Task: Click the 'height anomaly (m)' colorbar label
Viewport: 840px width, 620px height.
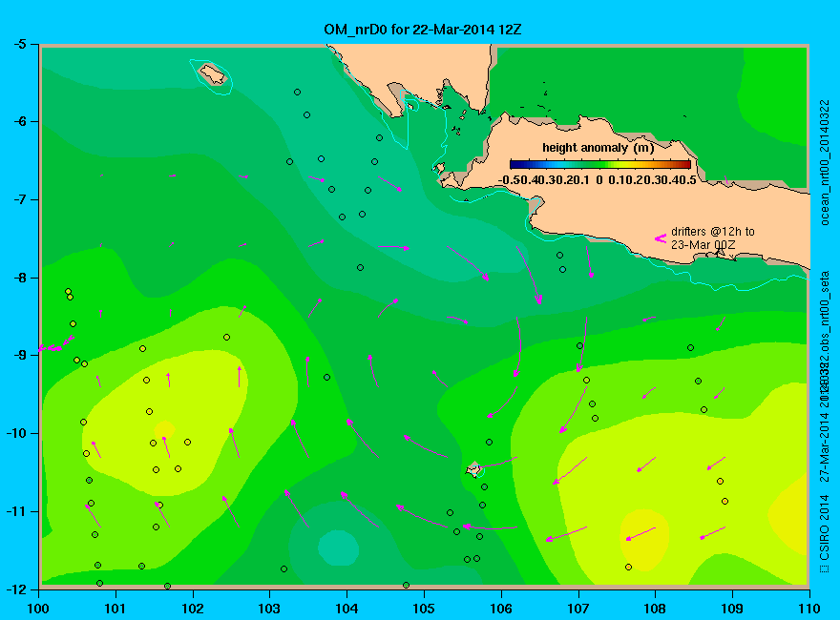Action: (598, 148)
